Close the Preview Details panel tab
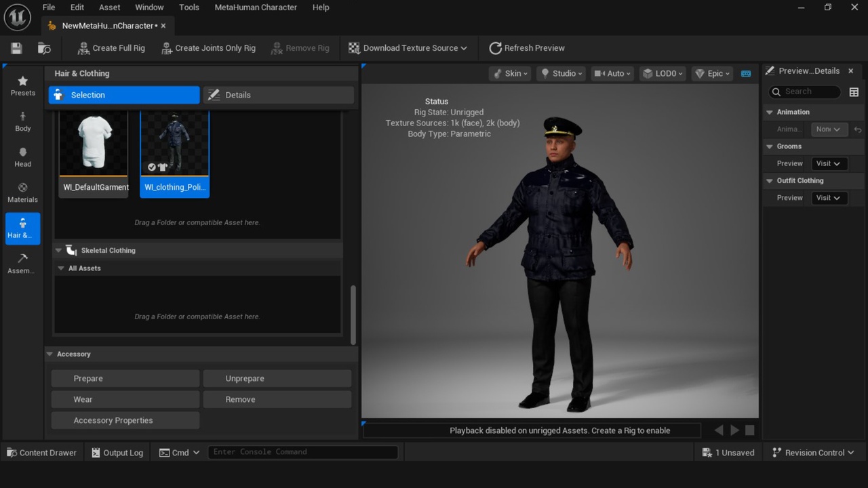This screenshot has width=868, height=488. 850,71
